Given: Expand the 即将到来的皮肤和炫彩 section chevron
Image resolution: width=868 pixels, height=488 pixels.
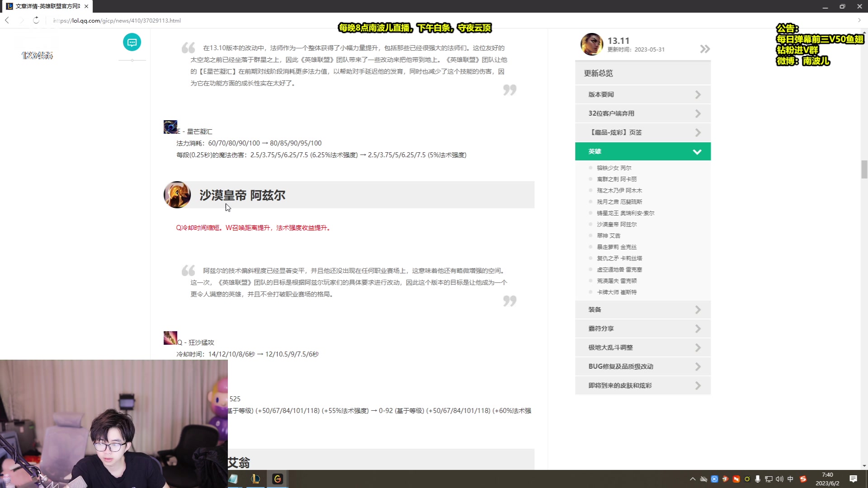Looking at the screenshot, I should coord(698,385).
